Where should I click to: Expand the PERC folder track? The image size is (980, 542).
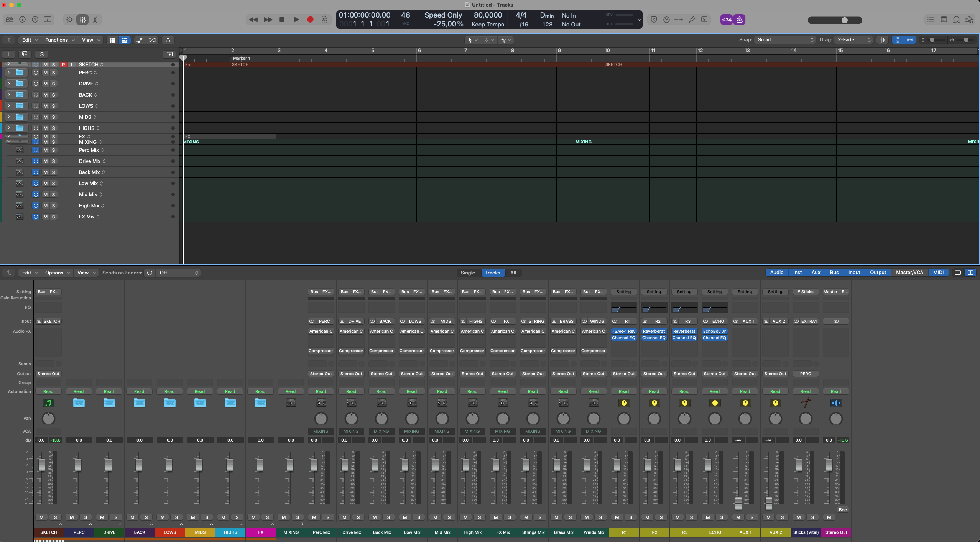coord(8,72)
